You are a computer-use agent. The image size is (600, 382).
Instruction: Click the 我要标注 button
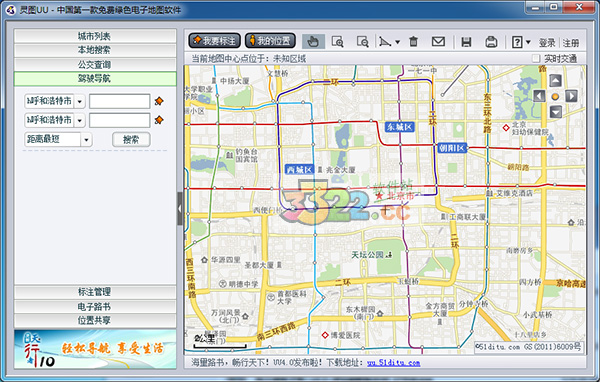pos(214,41)
